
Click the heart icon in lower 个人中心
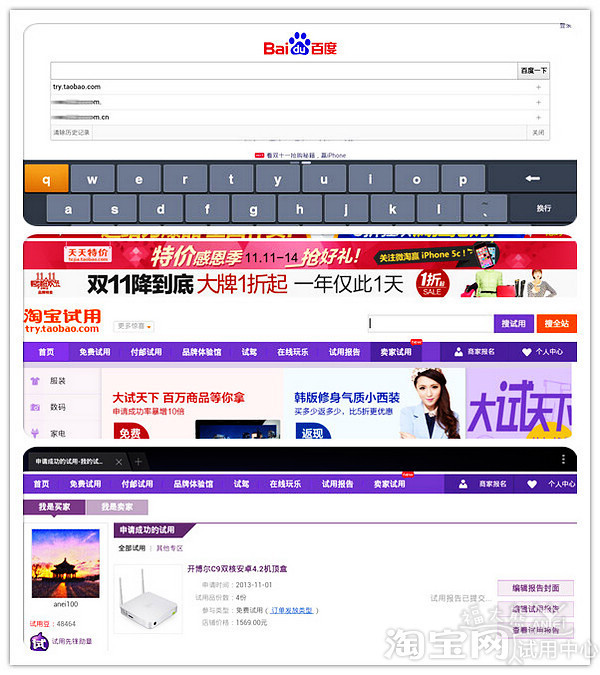click(532, 484)
